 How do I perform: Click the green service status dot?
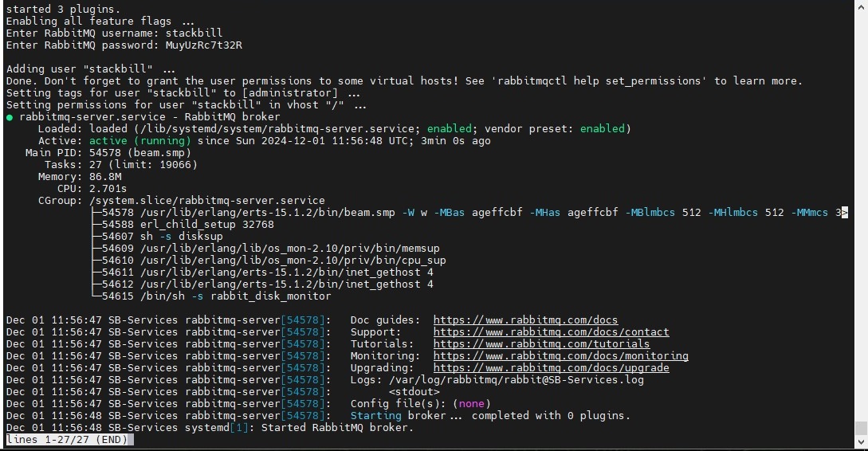tap(10, 117)
